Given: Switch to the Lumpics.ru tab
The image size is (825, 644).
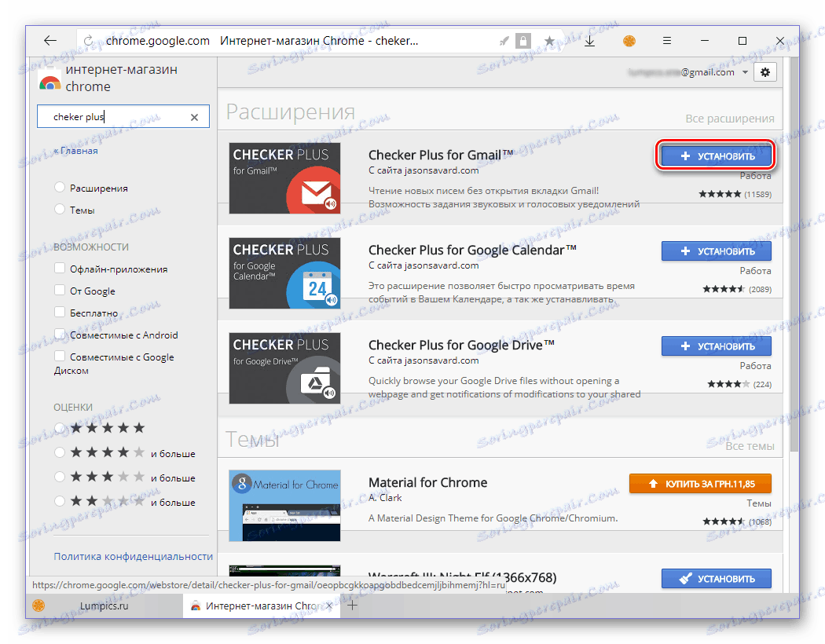Looking at the screenshot, I should click(104, 606).
